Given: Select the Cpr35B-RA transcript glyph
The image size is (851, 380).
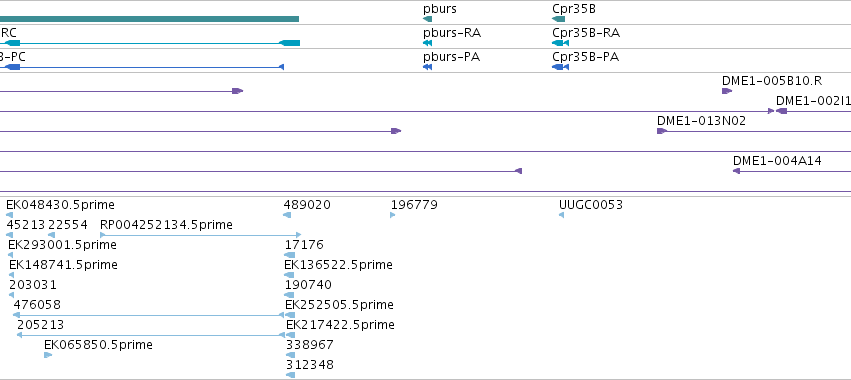Looking at the screenshot, I should tap(560, 43).
